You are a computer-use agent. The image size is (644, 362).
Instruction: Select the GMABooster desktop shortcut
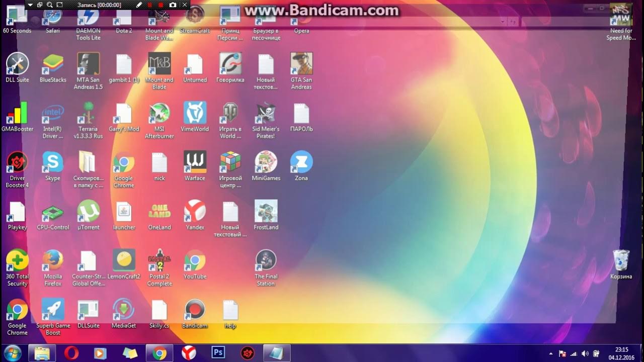pyautogui.click(x=17, y=117)
